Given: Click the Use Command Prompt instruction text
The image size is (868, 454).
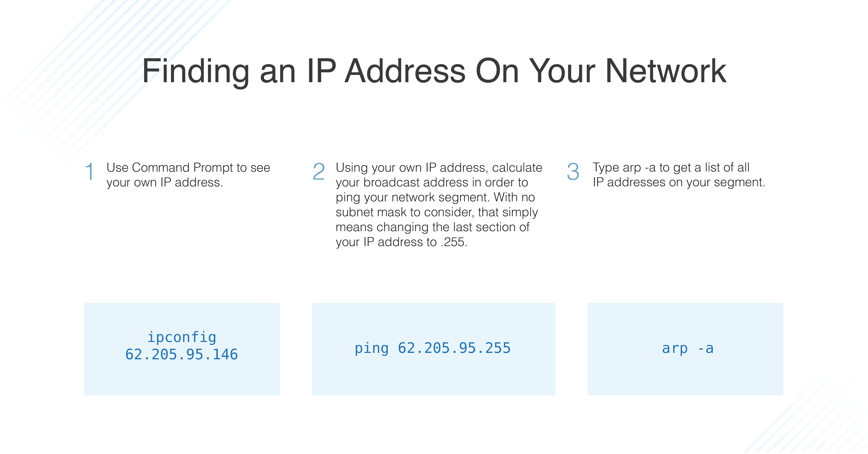Looking at the screenshot, I should 188,168.
